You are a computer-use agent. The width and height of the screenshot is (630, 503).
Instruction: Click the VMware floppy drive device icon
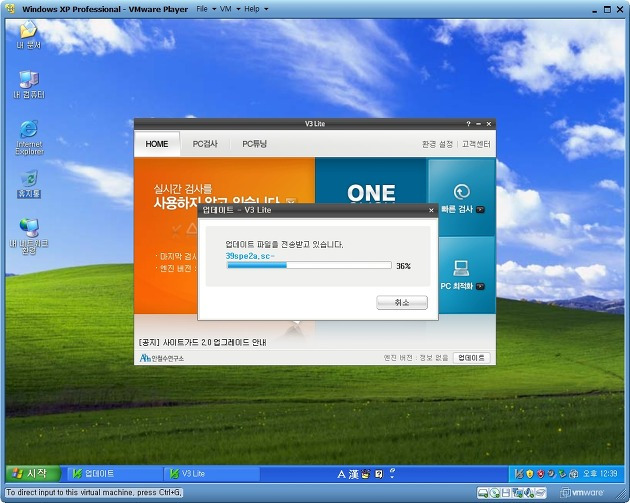pos(506,493)
